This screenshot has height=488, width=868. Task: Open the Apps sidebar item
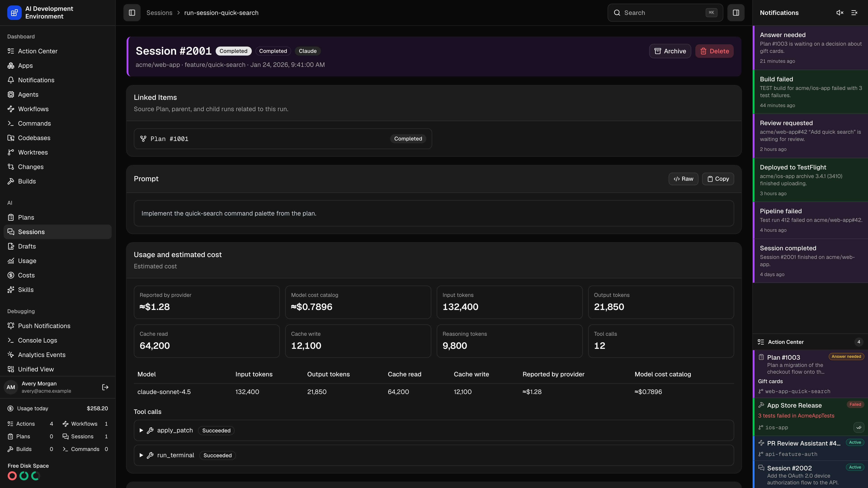coord(58,65)
